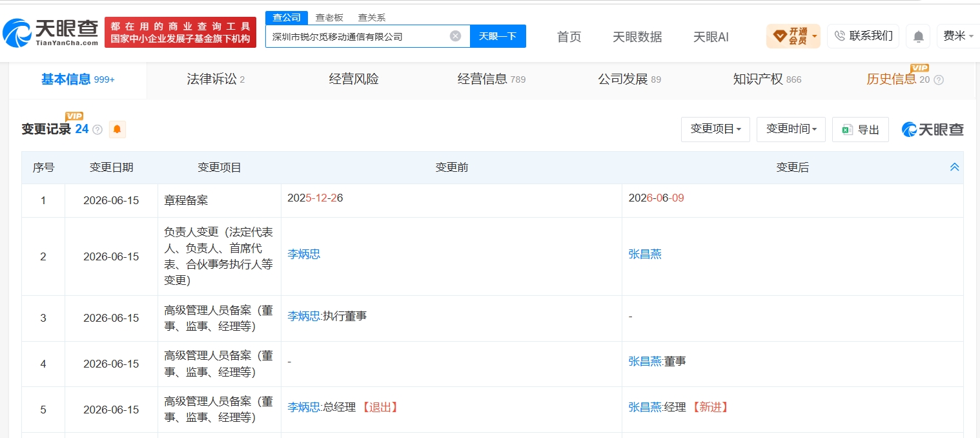Expand the 变更时间 filter dropdown

tap(791, 129)
